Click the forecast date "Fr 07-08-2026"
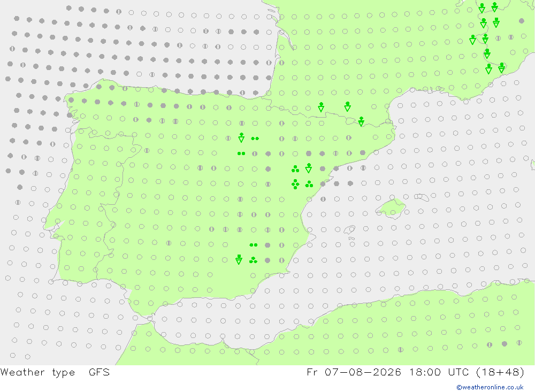This screenshot has width=535, height=392. pyautogui.click(x=354, y=372)
